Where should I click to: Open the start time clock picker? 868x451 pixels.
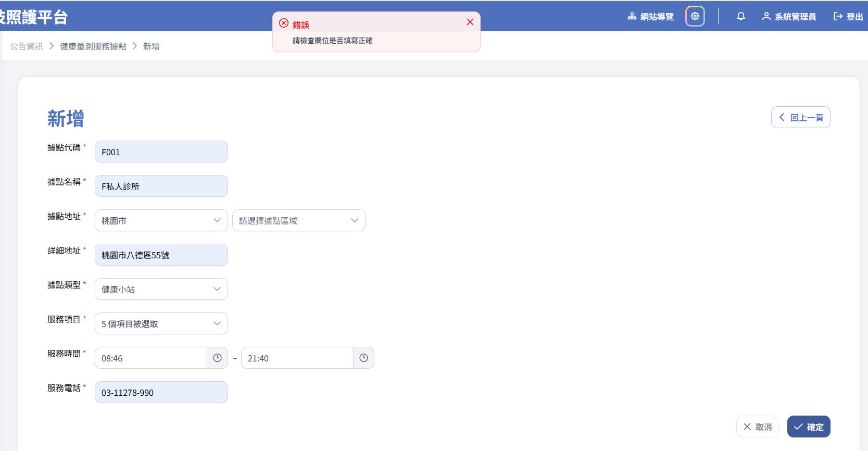point(217,358)
